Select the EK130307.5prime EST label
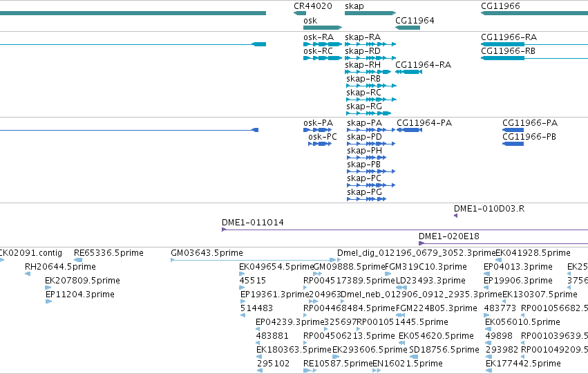The width and height of the screenshot is (588, 374). pos(540,294)
